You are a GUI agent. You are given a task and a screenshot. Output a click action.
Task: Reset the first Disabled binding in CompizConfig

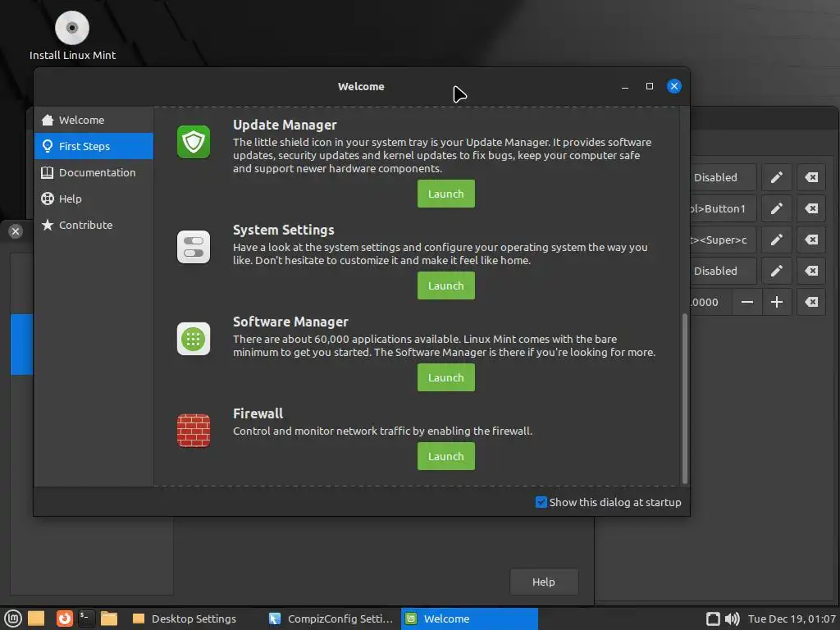pos(811,177)
